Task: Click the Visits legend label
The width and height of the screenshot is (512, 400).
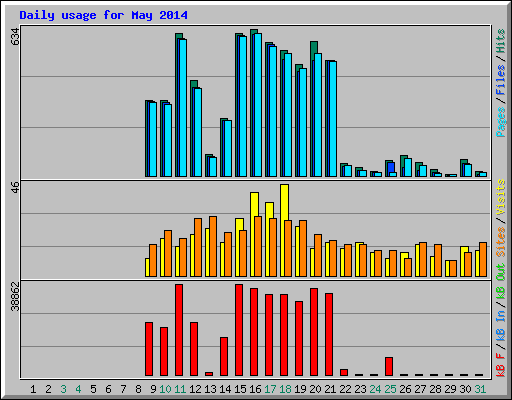Action: tap(501, 197)
